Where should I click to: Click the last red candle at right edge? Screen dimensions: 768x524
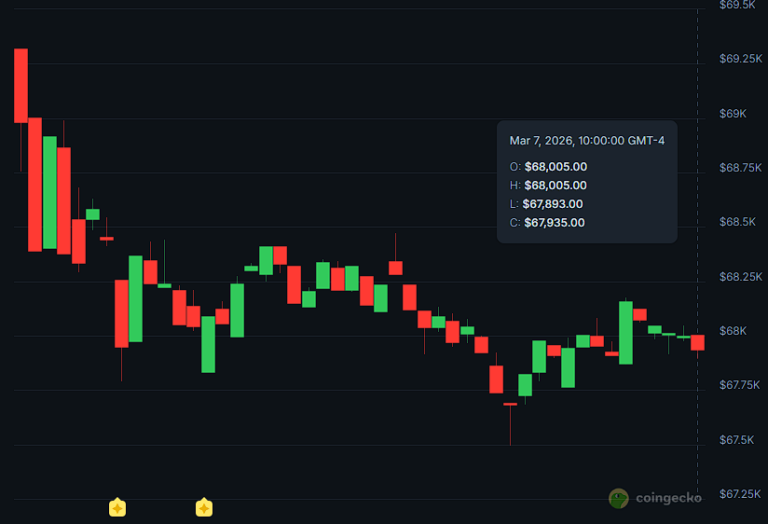pos(698,342)
